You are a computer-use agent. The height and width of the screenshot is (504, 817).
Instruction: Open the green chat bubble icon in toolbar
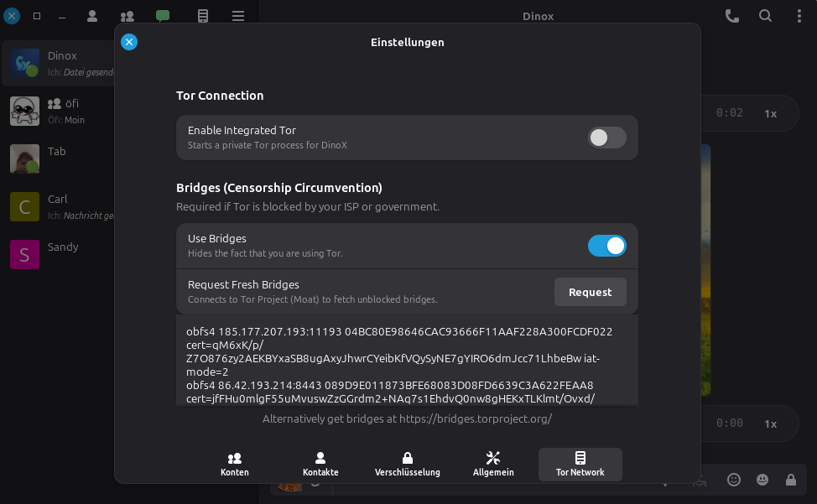click(161, 15)
